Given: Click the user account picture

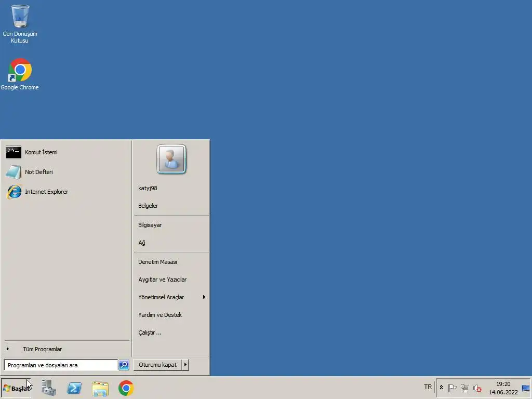Looking at the screenshot, I should (171, 159).
